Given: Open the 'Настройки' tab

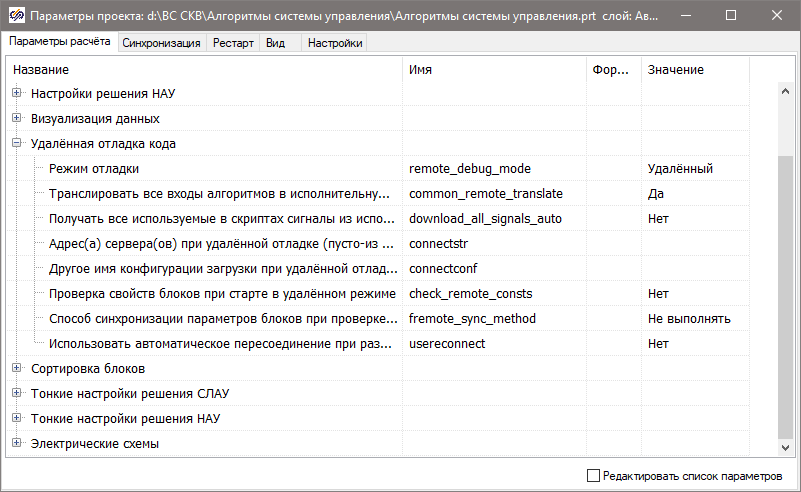Looking at the screenshot, I should click(335, 43).
